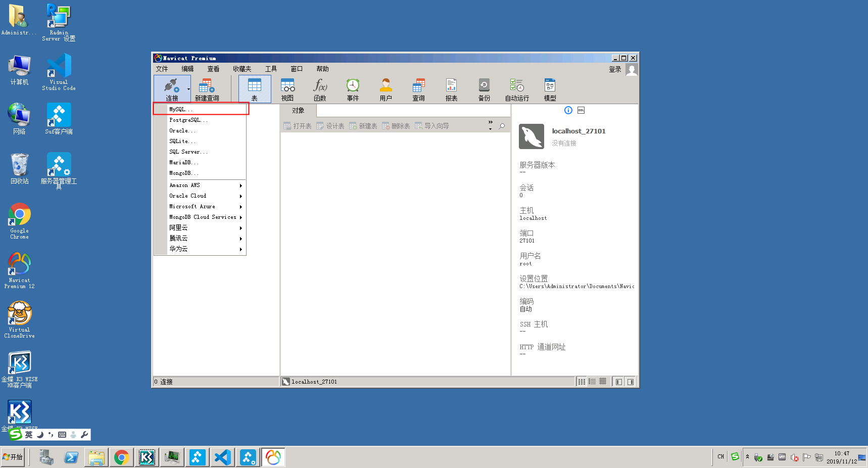Open Visual Studio Code from taskbar

point(222,457)
